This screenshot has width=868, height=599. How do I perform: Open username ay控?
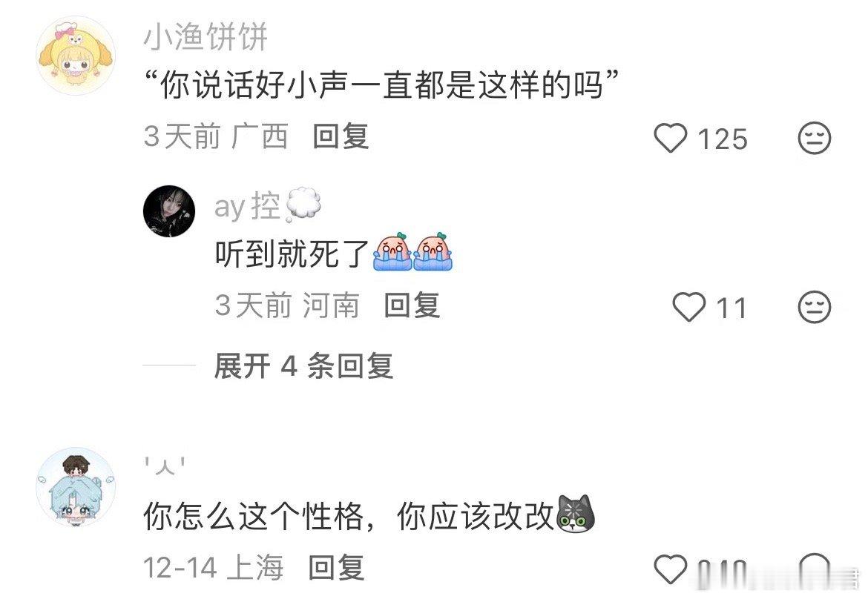pos(248,207)
